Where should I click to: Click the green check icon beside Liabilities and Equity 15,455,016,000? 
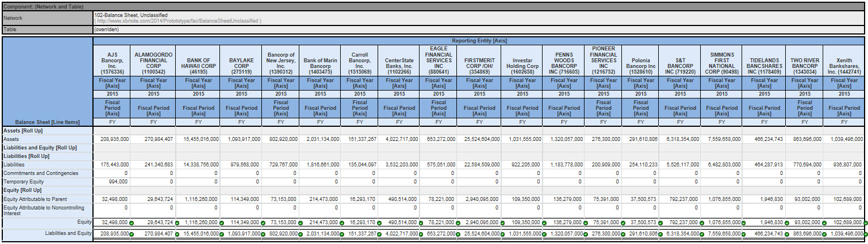tap(222, 233)
